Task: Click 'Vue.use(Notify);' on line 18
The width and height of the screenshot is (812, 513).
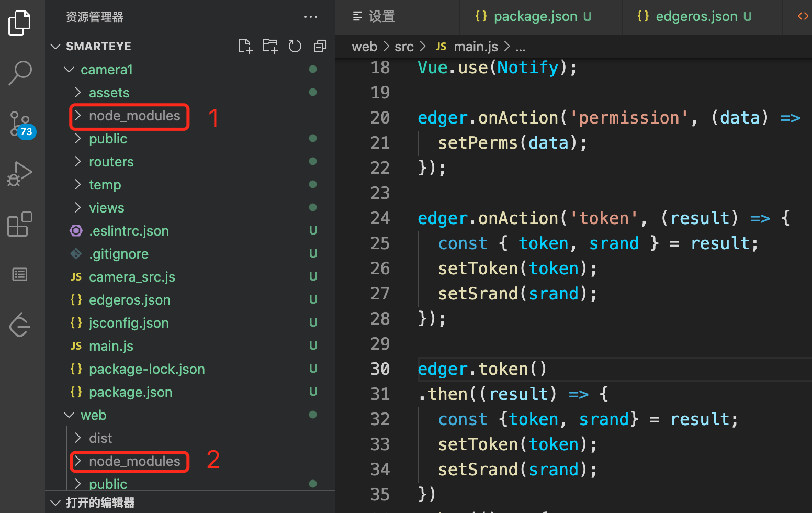Action: [497, 68]
